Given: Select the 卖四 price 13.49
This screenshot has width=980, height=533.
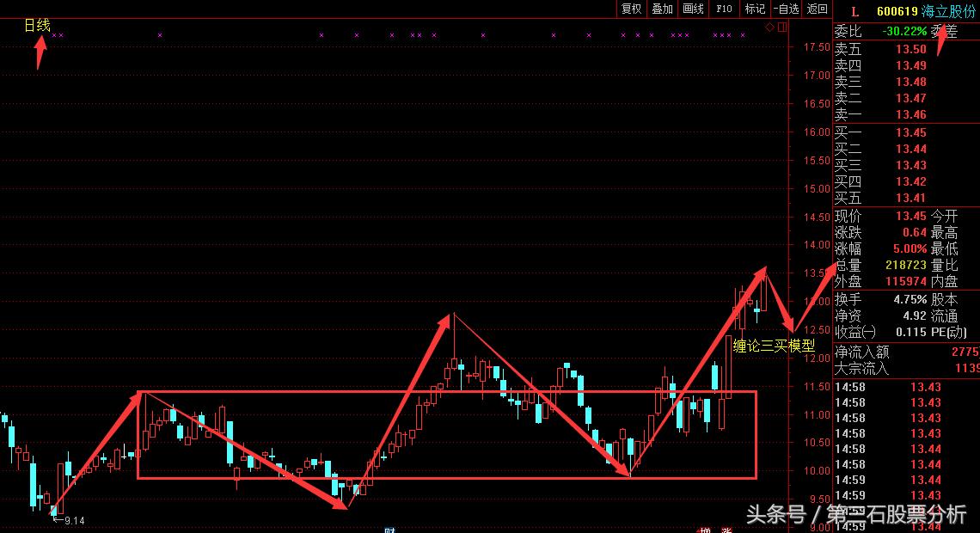Looking at the screenshot, I should 910,65.
